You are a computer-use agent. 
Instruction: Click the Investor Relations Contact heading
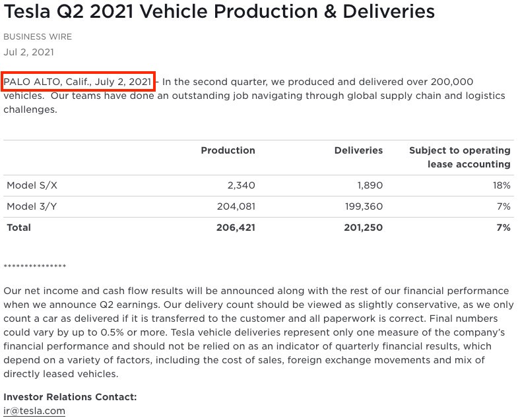[70, 397]
